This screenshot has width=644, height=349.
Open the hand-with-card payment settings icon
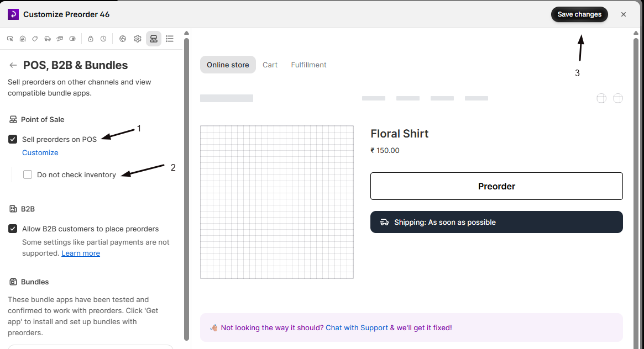pyautogui.click(x=60, y=39)
